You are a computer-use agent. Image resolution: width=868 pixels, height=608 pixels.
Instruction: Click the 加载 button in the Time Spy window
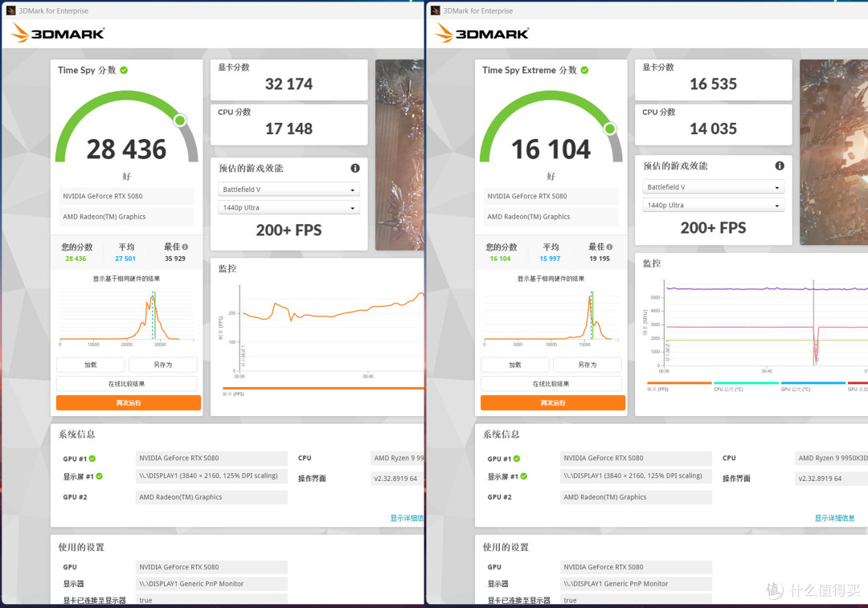(90, 365)
